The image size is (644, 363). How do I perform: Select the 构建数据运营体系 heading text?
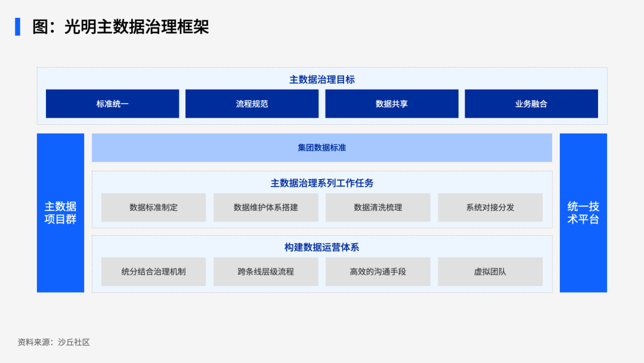(x=321, y=247)
